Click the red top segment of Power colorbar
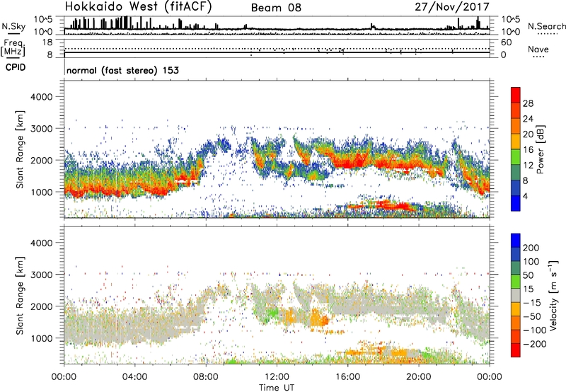This screenshot has width=566, height=392. tap(516, 95)
